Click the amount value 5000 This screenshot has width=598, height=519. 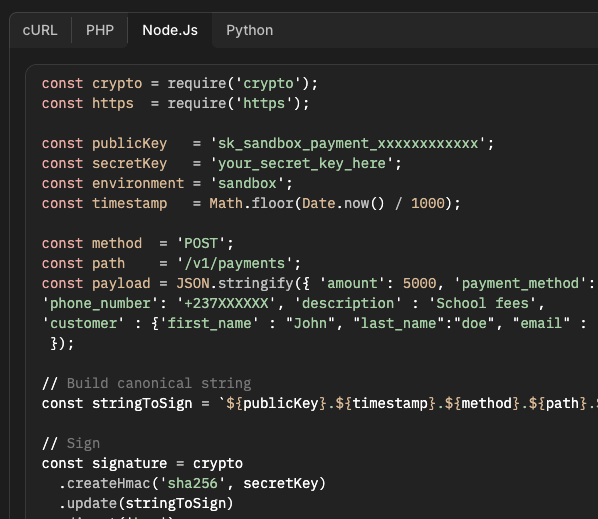coord(419,283)
